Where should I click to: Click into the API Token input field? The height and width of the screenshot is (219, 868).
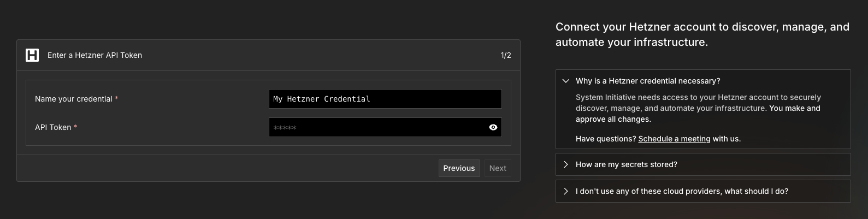377,127
